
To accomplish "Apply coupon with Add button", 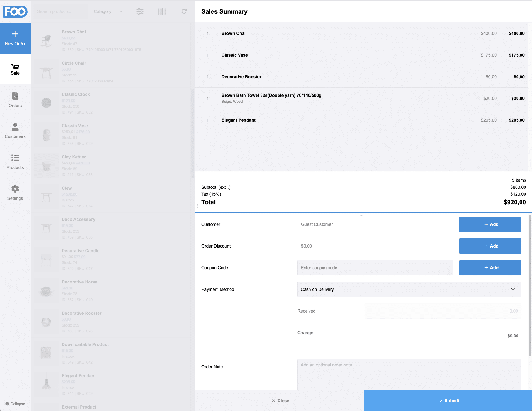I will 490,268.
